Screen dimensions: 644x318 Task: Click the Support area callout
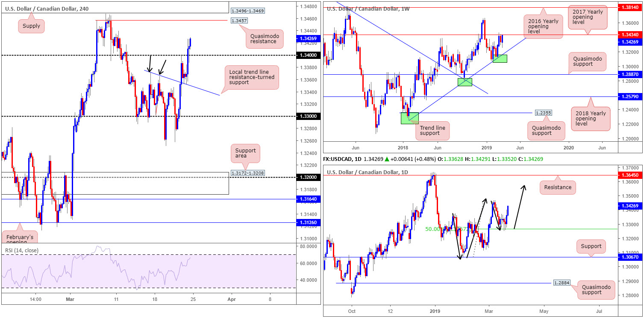pyautogui.click(x=245, y=154)
